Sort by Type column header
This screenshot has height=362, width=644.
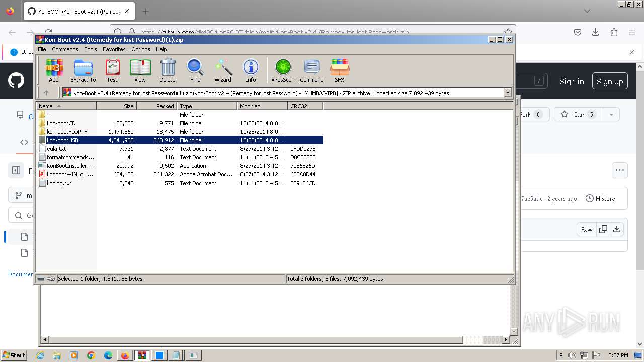click(207, 106)
